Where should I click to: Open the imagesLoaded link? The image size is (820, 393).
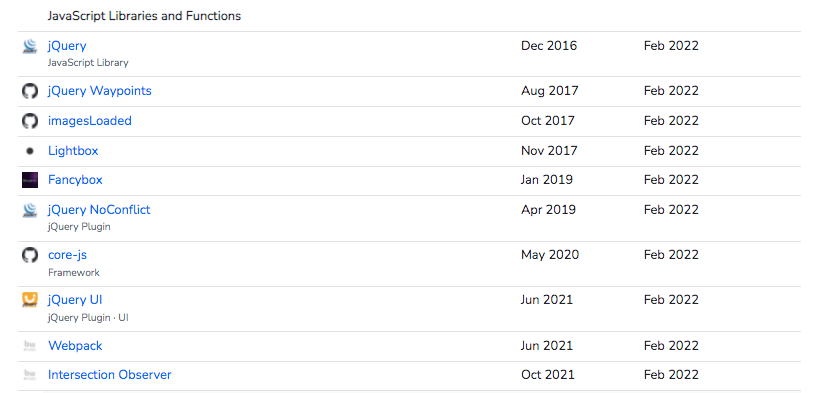click(89, 120)
